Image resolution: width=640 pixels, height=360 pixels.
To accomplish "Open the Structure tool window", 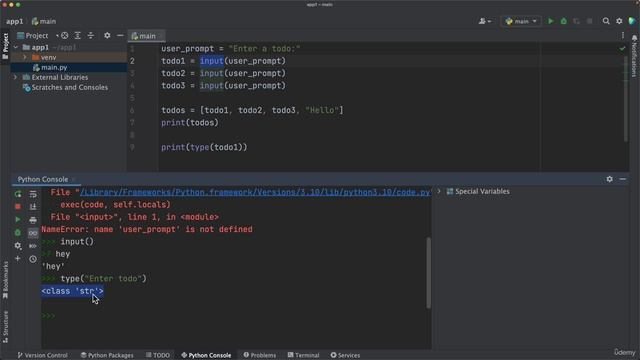I will click(x=5, y=327).
